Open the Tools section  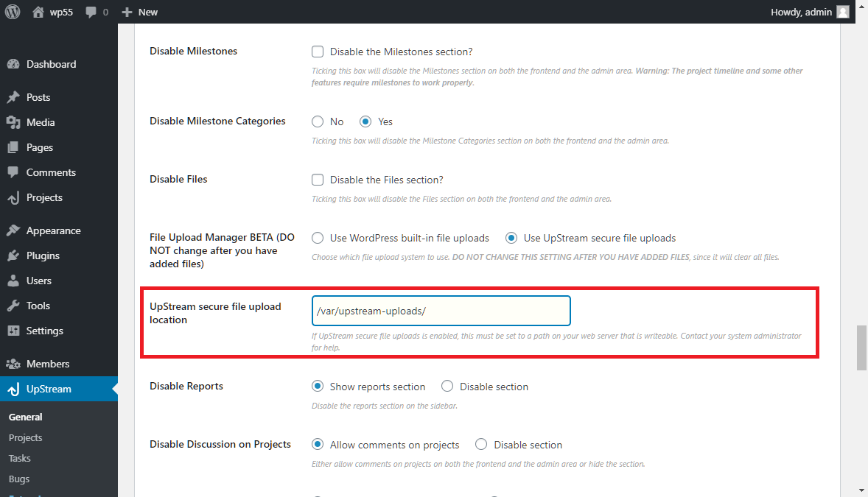(x=36, y=306)
